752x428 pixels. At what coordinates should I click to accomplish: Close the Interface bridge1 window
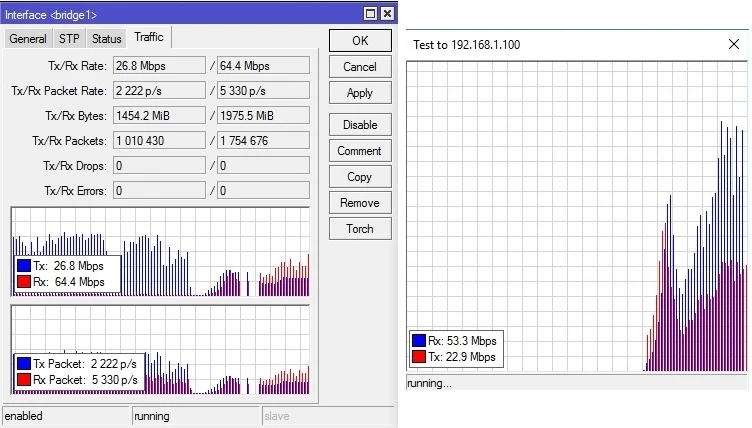[386, 13]
